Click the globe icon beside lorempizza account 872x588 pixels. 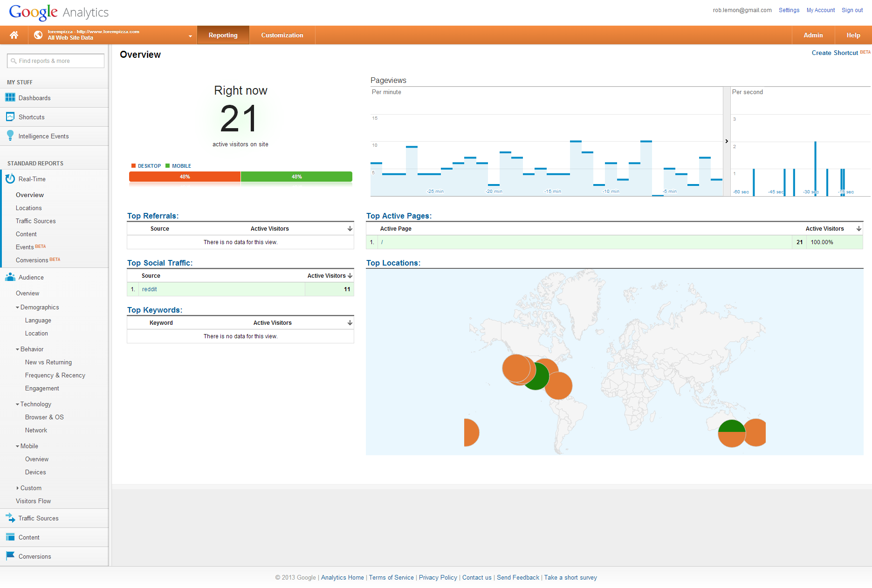tap(38, 35)
